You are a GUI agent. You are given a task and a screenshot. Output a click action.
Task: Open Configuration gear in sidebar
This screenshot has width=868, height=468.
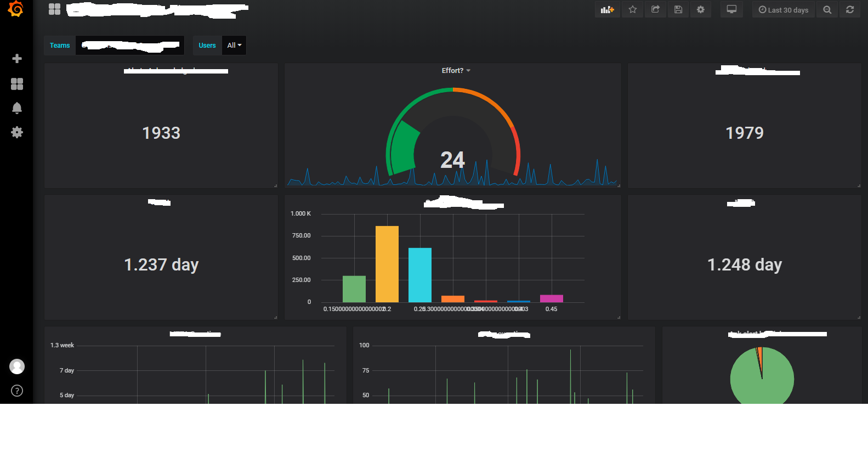[x=17, y=132]
